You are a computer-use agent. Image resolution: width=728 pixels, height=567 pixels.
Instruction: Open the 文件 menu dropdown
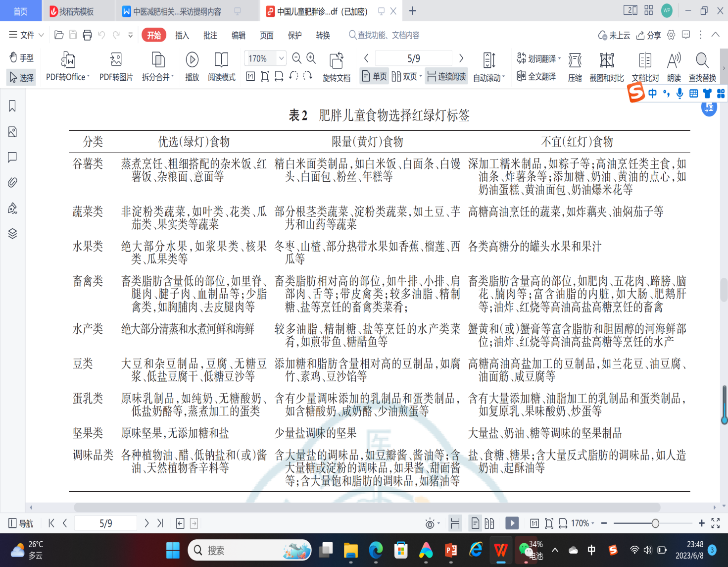point(27,35)
